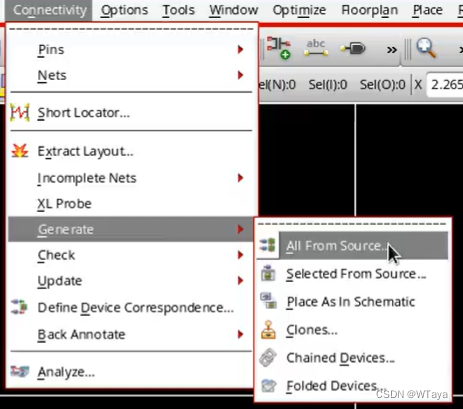463x409 pixels.
Task: Click the create instance toolbar icon
Action: [x=279, y=48]
